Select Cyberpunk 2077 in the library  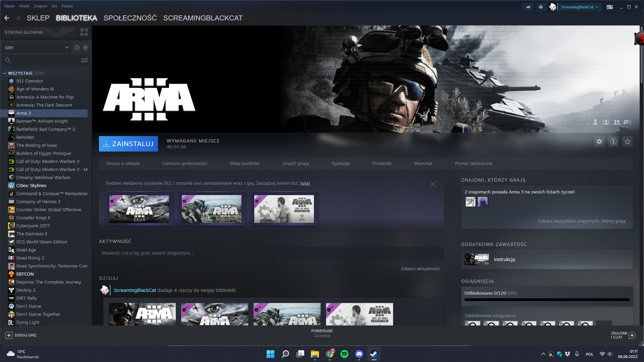click(x=45, y=226)
